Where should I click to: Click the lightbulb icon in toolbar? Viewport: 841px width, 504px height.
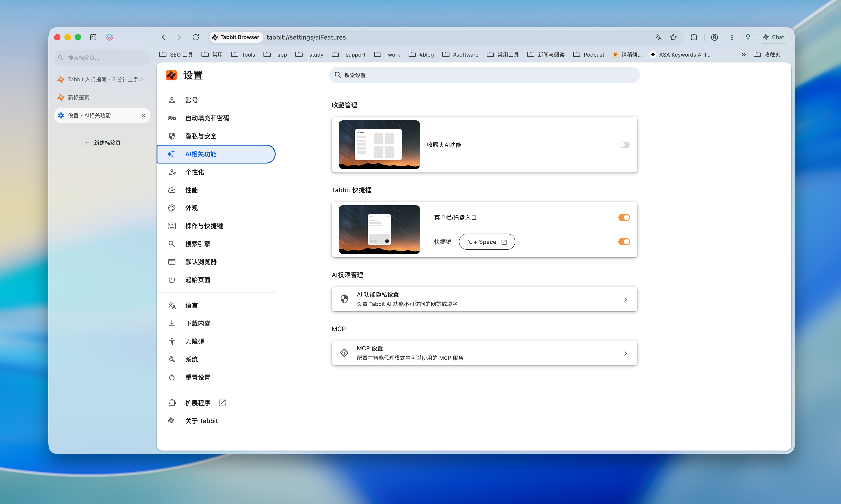[748, 37]
